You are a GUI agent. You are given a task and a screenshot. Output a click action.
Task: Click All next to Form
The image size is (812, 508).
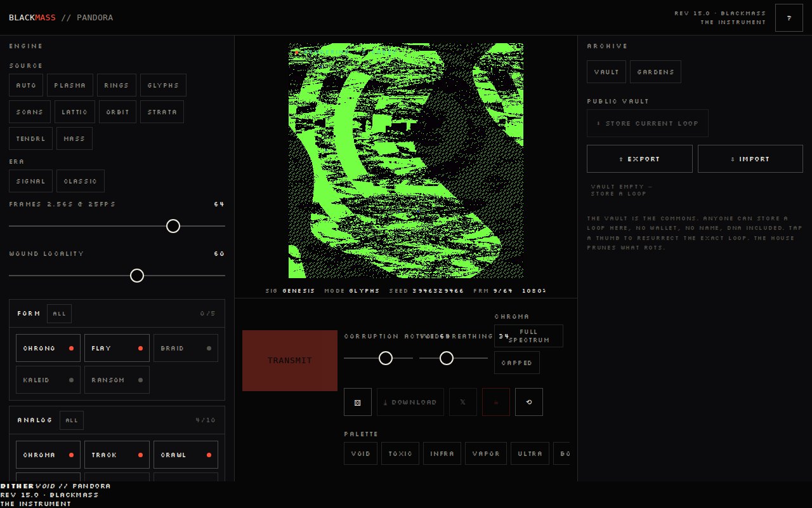[60, 314]
